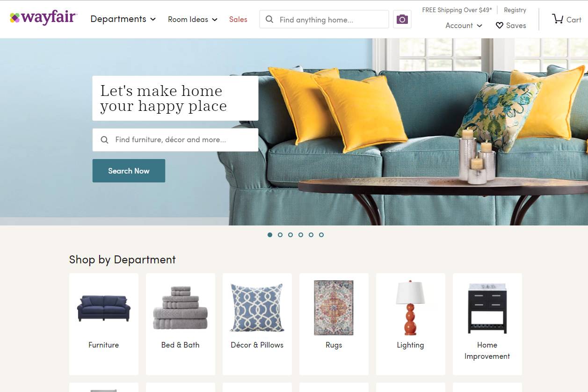This screenshot has height=392, width=588.
Task: Expand the Room Ideas dropdown
Action: 193,20
